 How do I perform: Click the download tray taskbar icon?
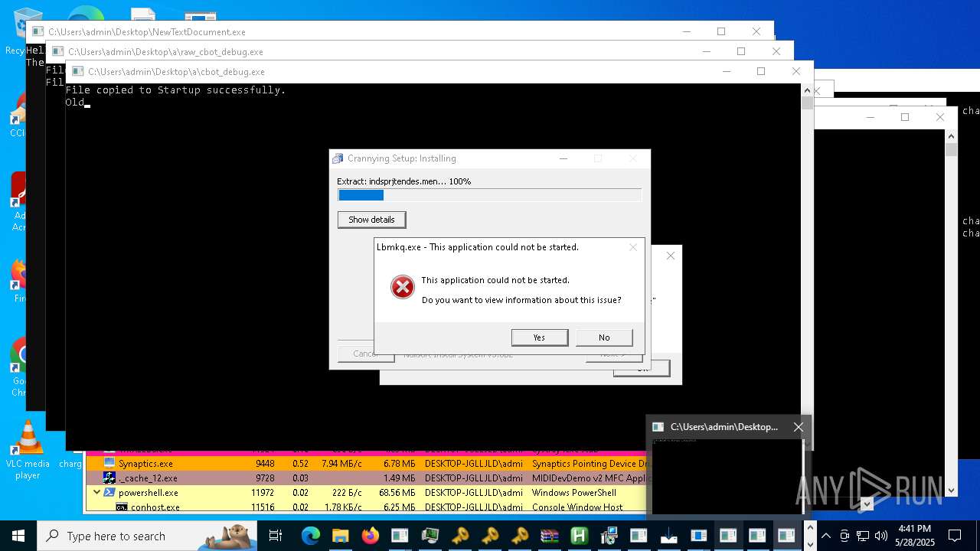tap(668, 536)
